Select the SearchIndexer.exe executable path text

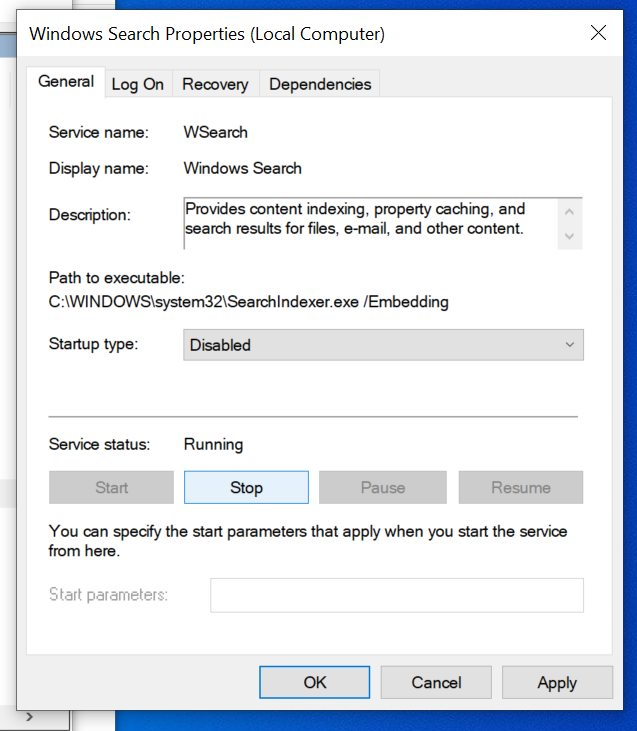click(249, 302)
